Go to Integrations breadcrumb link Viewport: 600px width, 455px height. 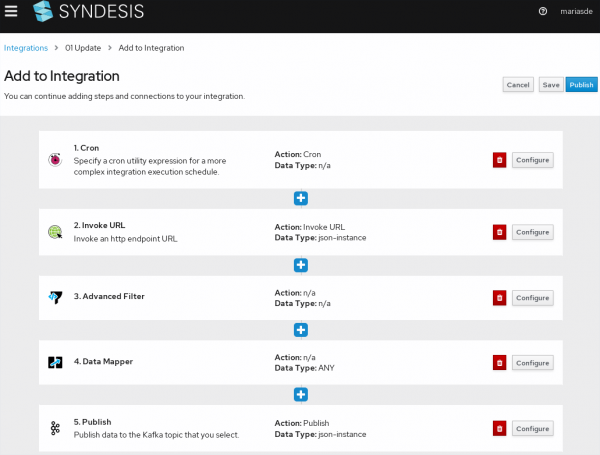[26, 48]
